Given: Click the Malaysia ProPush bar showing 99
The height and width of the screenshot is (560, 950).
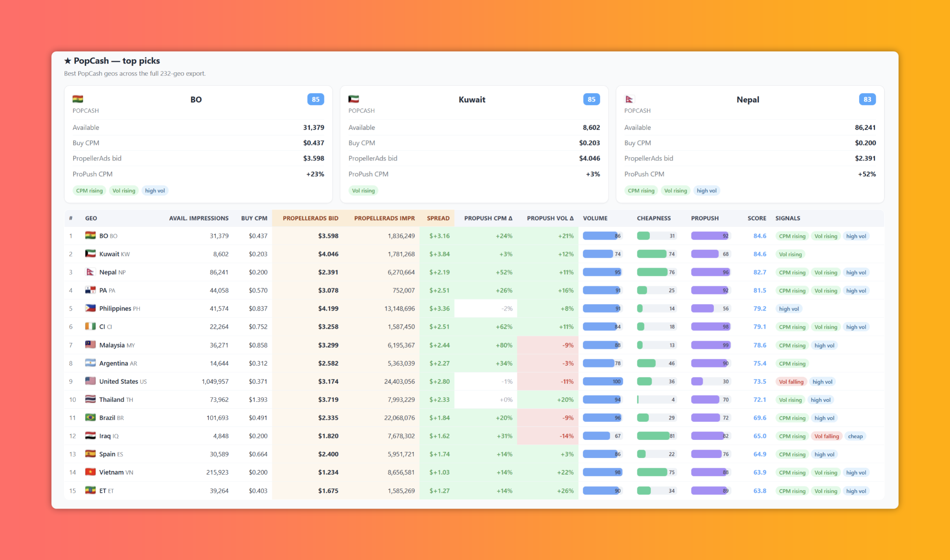Looking at the screenshot, I should pos(711,345).
